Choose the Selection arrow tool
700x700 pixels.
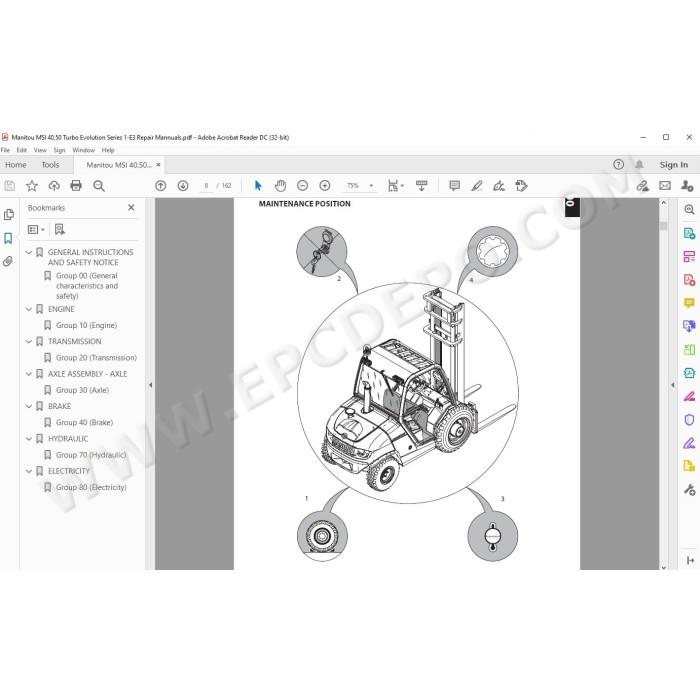pos(258,186)
